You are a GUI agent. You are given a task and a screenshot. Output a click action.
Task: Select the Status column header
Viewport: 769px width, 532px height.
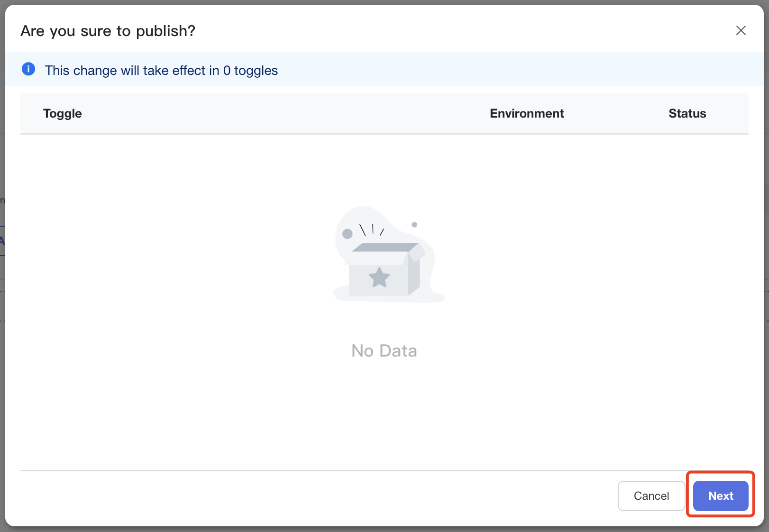(687, 114)
